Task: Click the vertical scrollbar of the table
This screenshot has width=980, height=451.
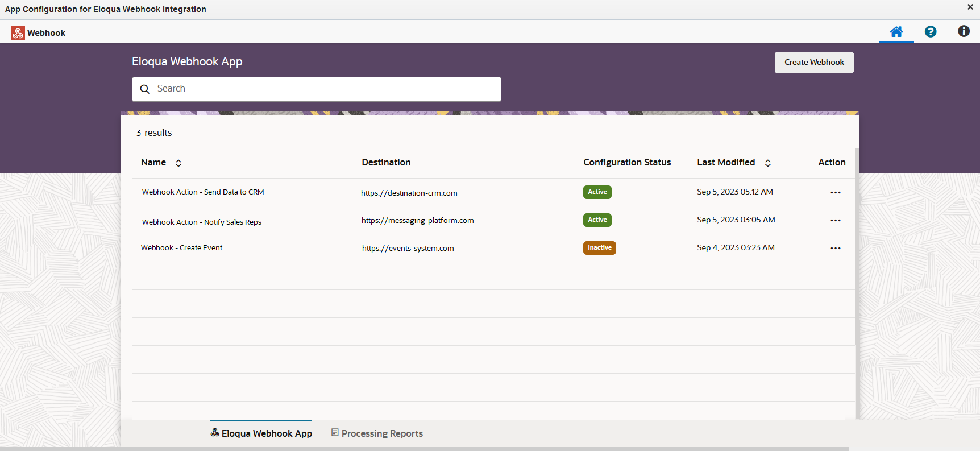Action: 857,247
